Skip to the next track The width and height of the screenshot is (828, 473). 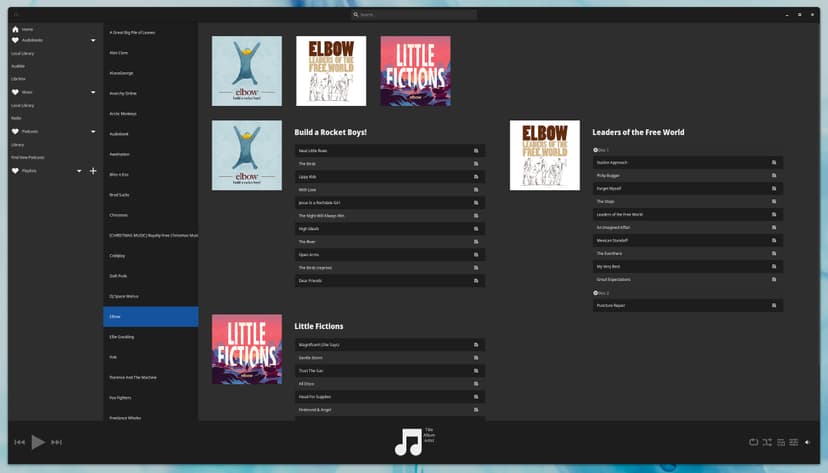point(56,442)
